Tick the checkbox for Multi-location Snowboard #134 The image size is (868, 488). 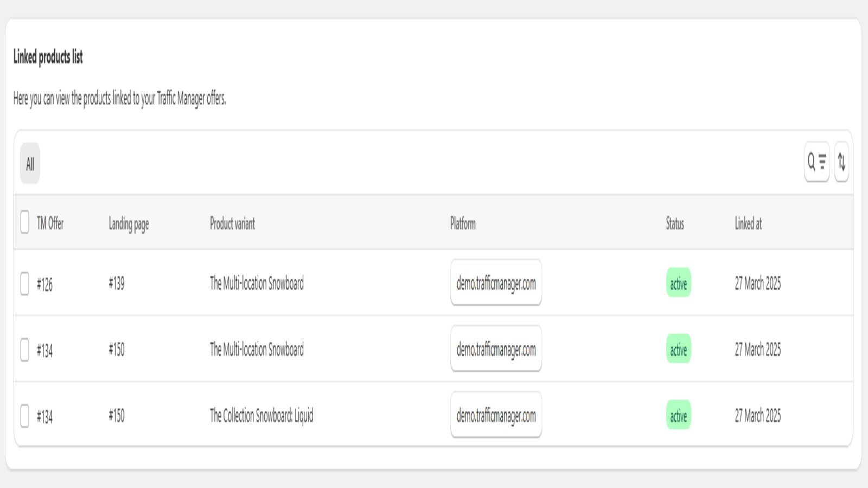pos(24,350)
